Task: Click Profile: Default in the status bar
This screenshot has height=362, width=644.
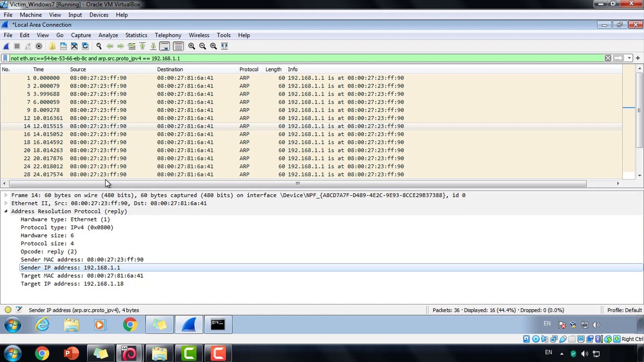Action: click(x=624, y=310)
